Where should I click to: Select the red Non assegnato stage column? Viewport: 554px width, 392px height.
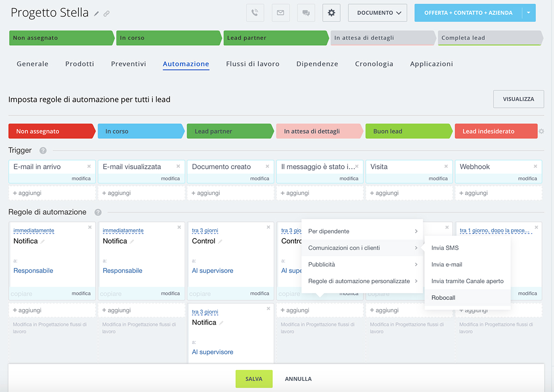pyautogui.click(x=51, y=131)
